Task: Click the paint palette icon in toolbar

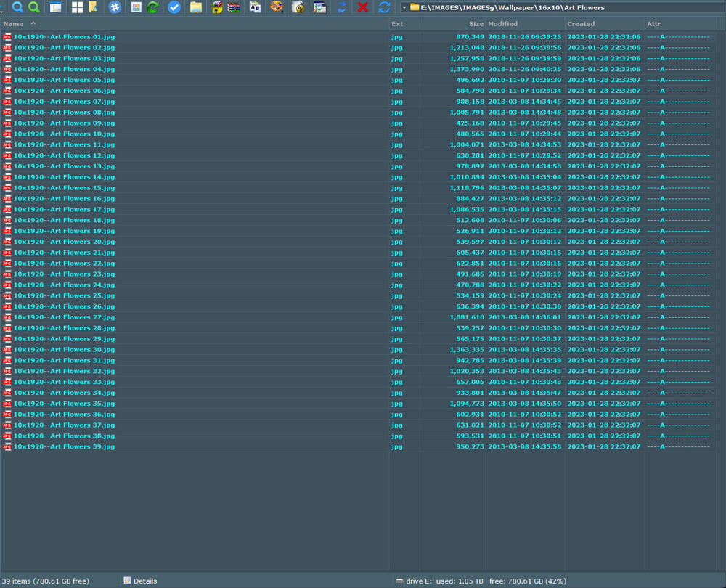Action: 277,7
